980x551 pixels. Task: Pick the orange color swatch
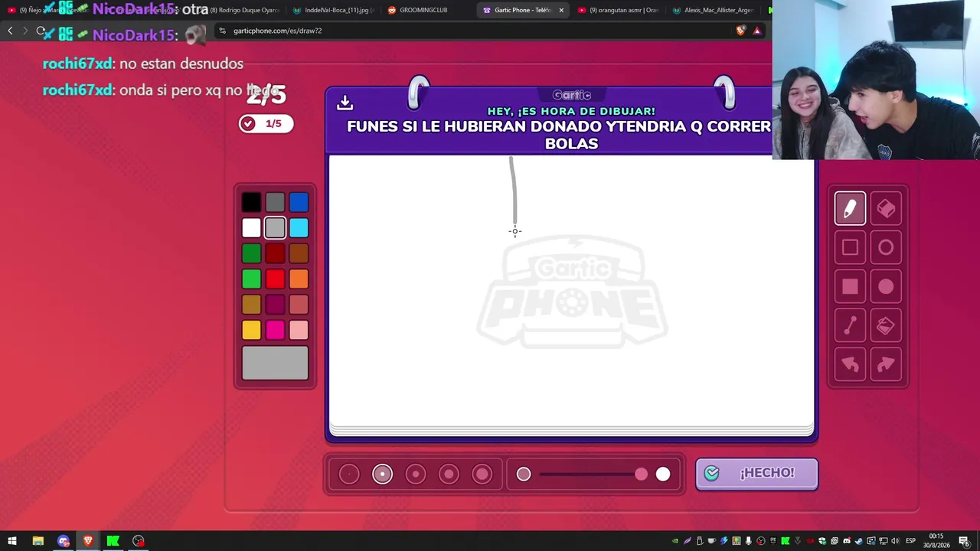tap(299, 279)
